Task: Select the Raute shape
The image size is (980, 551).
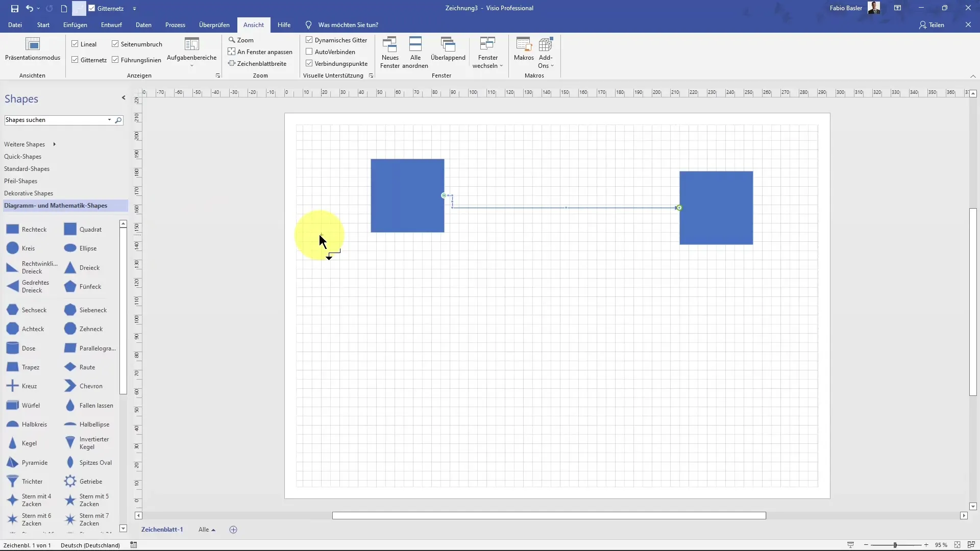Action: (x=80, y=367)
